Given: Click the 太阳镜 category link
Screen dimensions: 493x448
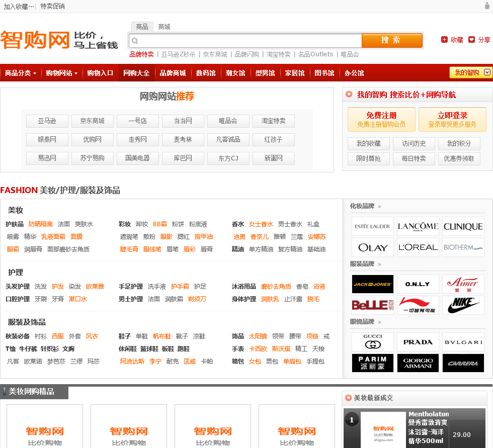Looking at the screenshot, I should pos(258,336).
